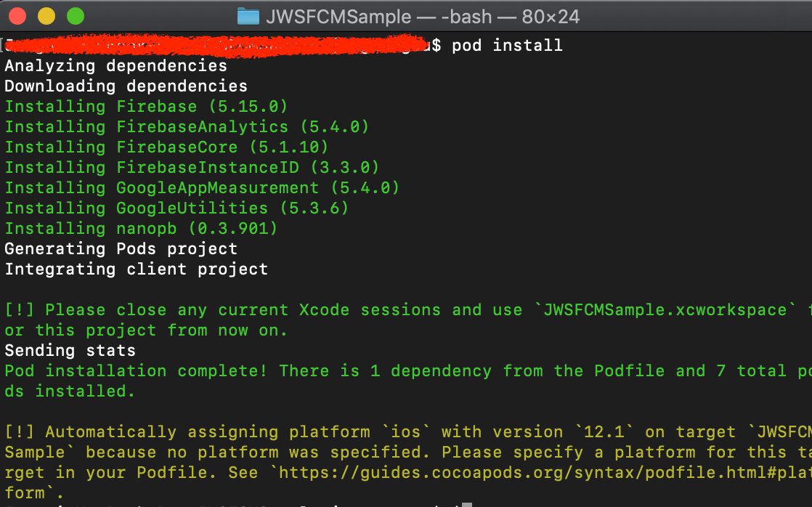Click the guides.cocoapods.org URL in the warning
Screen dimensions: 812x507
[x=545, y=472]
